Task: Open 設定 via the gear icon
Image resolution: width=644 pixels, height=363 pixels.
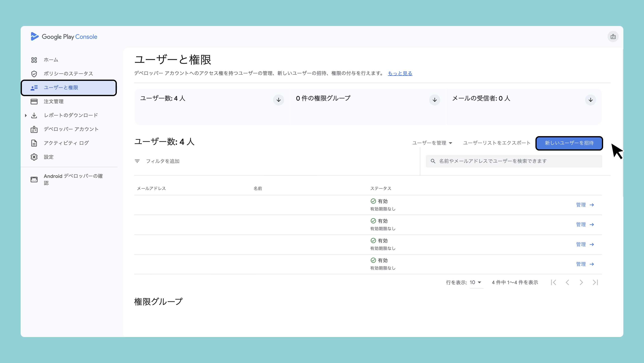Action: [34, 157]
